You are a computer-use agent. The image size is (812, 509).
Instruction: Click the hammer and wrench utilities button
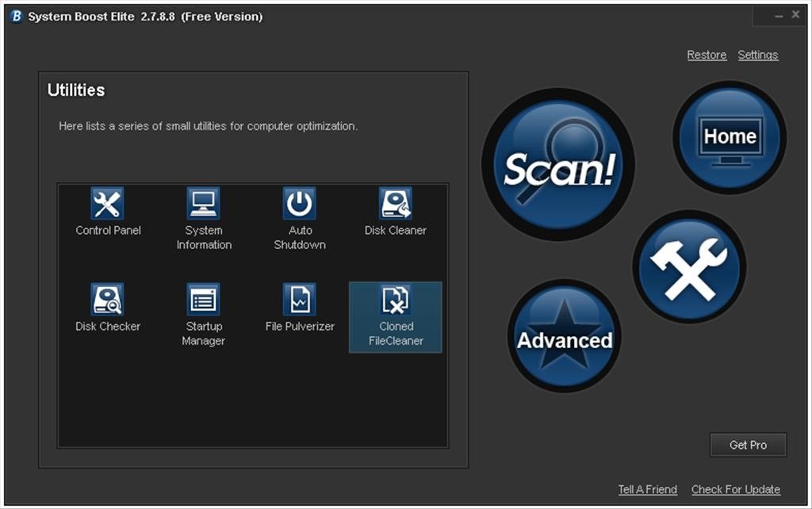pos(689,266)
